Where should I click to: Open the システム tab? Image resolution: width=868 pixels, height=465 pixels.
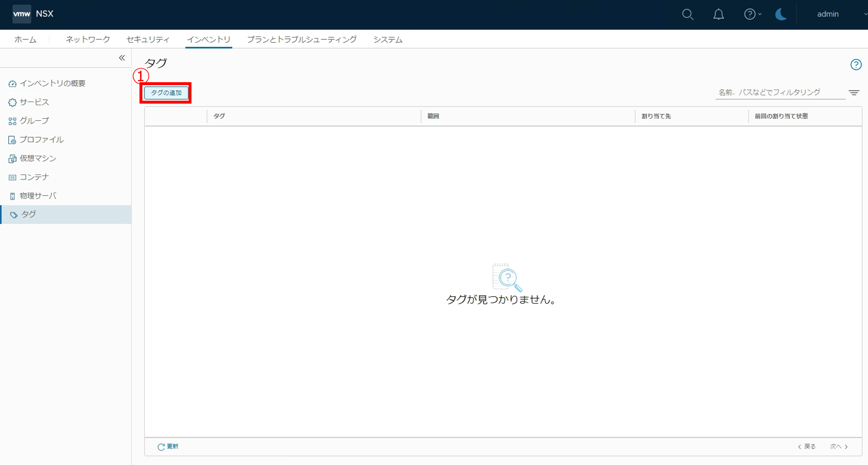[387, 39]
